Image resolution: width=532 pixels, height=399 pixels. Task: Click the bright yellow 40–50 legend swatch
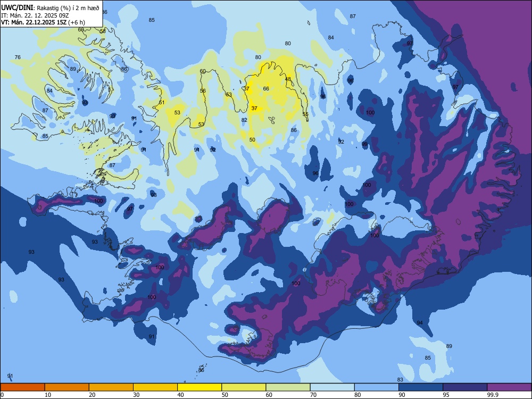pos(199,387)
